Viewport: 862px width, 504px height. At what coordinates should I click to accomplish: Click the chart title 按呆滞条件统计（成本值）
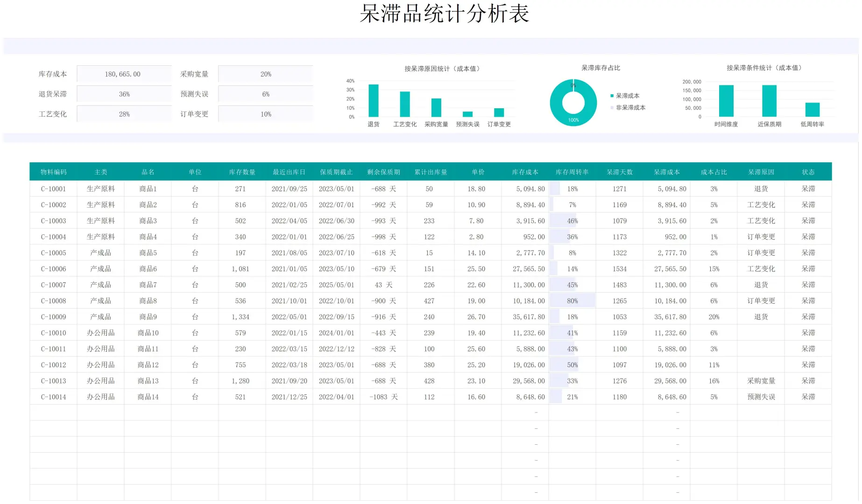[x=765, y=68]
